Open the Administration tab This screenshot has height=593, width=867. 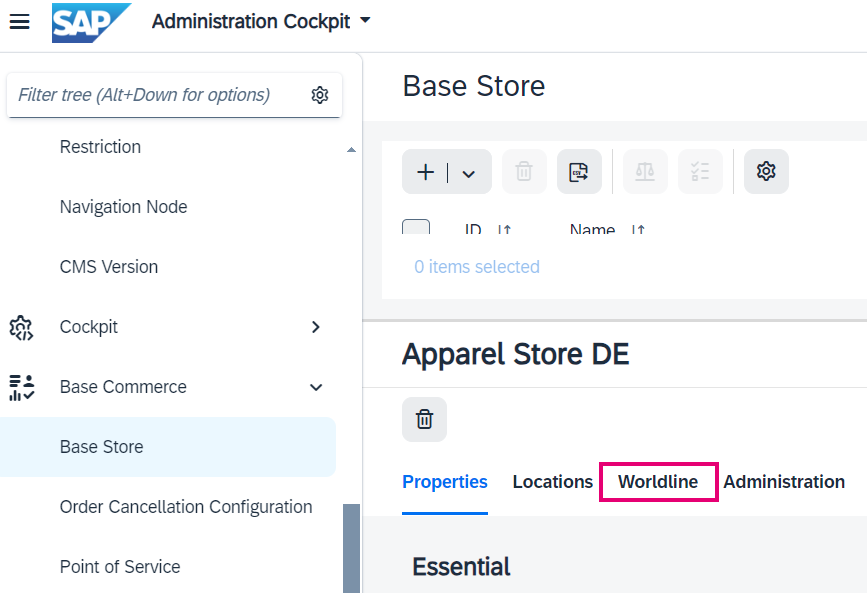(784, 482)
